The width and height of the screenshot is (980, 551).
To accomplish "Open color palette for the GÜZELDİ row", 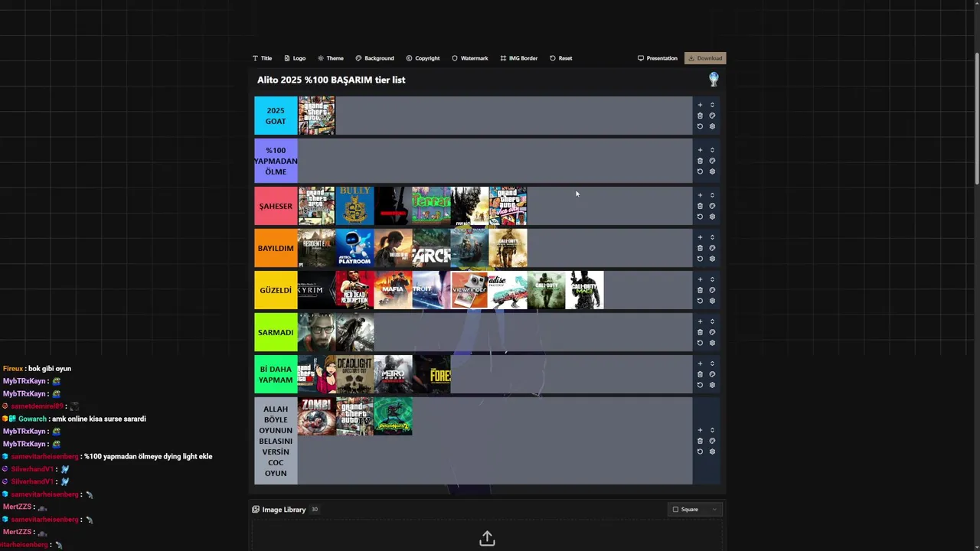I will [x=712, y=290].
